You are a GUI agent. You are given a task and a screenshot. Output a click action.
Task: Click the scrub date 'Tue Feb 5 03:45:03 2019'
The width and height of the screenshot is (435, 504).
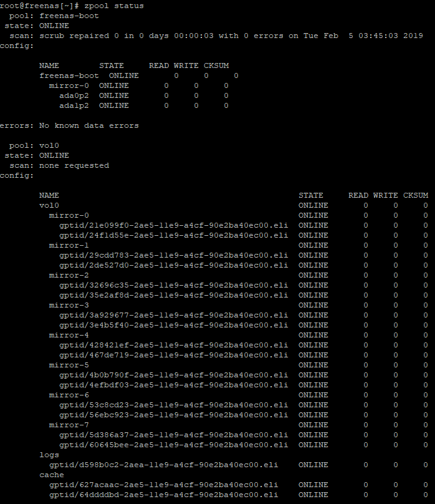(x=363, y=36)
